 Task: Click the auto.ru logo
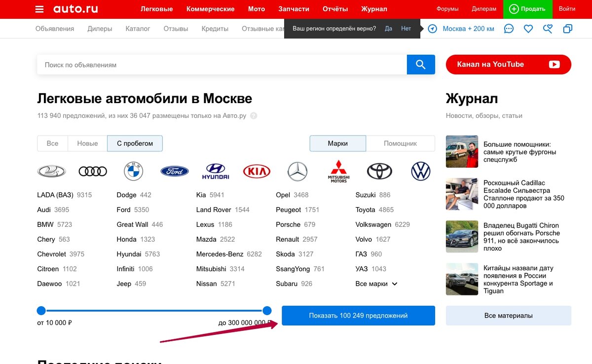click(75, 9)
